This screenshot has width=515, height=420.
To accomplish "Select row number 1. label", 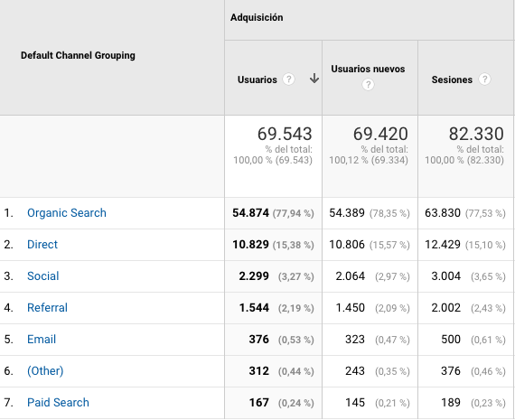I will pyautogui.click(x=8, y=213).
